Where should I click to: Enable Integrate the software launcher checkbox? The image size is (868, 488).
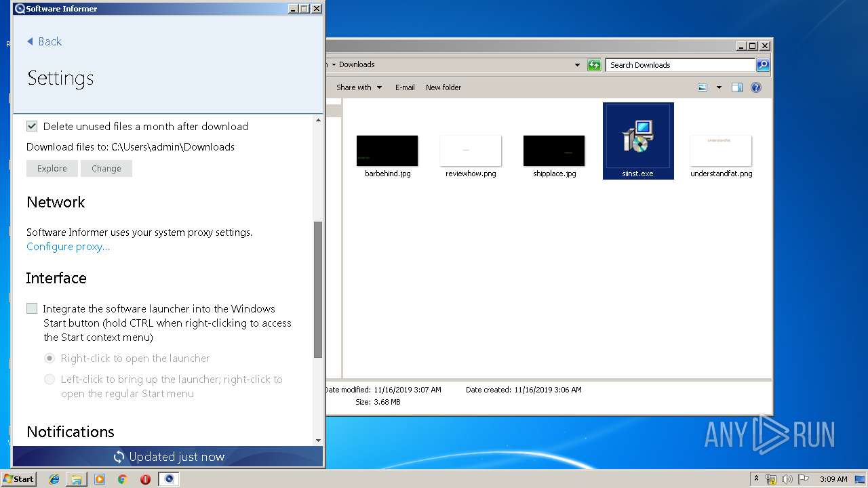click(x=32, y=308)
